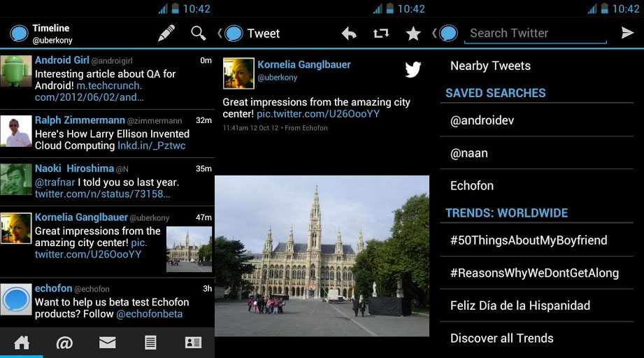Open city hall photo thumbnail in timeline
This screenshot has height=358, width=644.
[189, 249]
